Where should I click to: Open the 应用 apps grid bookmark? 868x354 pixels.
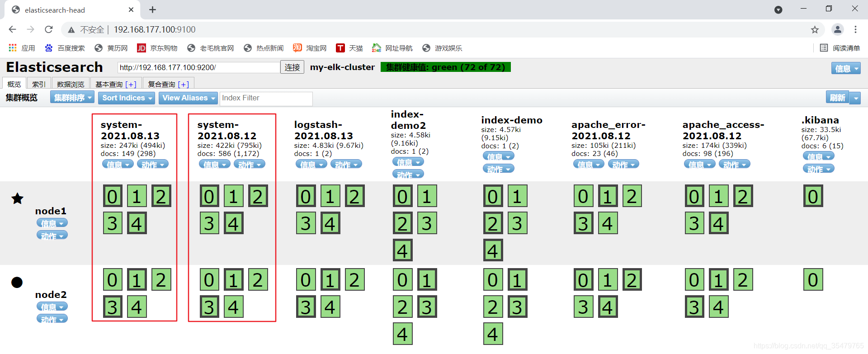click(22, 48)
